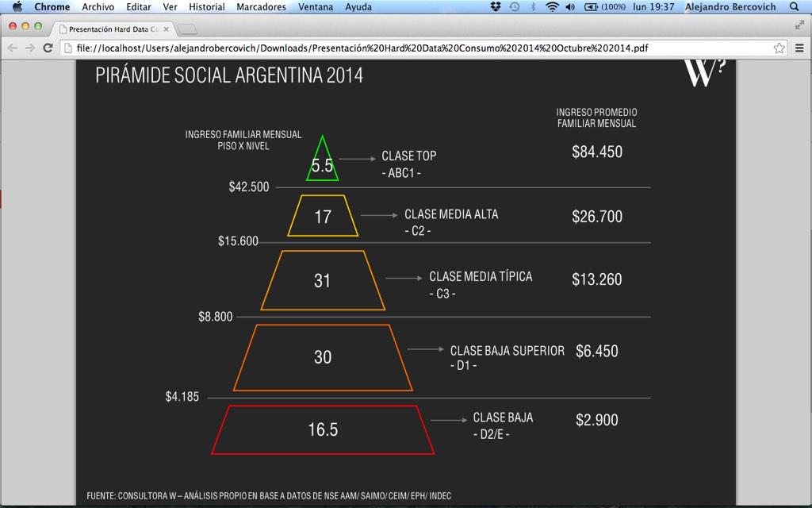The width and height of the screenshot is (812, 508).
Task: Click the fullscreen arrows icon
Action: pyautogui.click(x=799, y=25)
